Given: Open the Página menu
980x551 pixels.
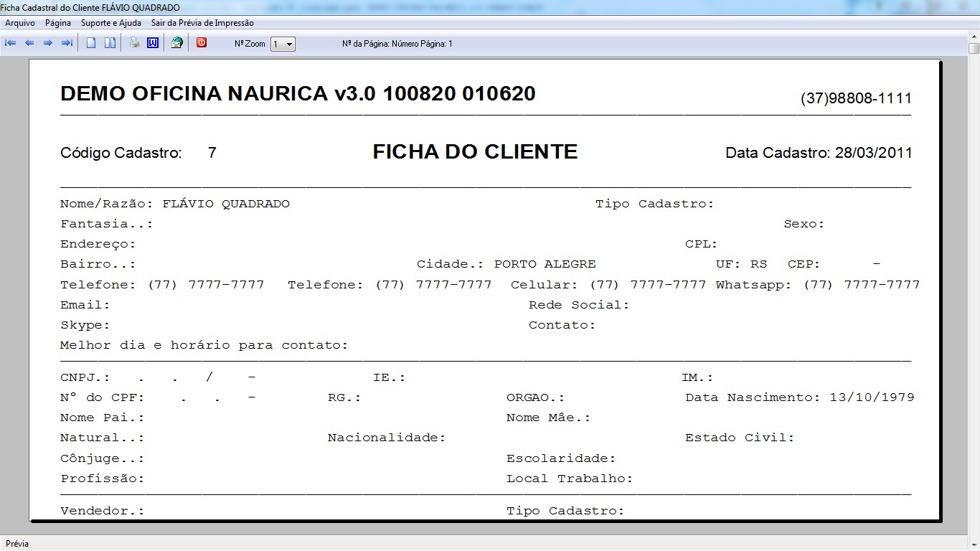Looking at the screenshot, I should pyautogui.click(x=58, y=23).
